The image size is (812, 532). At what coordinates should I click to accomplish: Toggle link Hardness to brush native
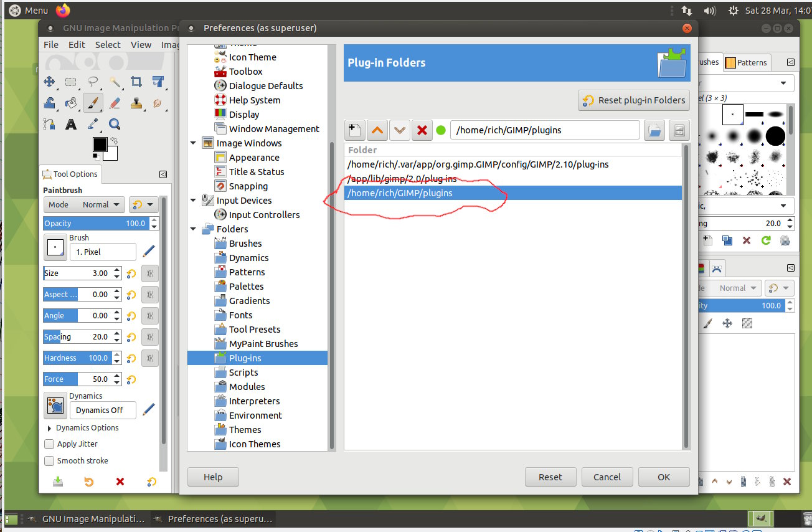pos(149,358)
